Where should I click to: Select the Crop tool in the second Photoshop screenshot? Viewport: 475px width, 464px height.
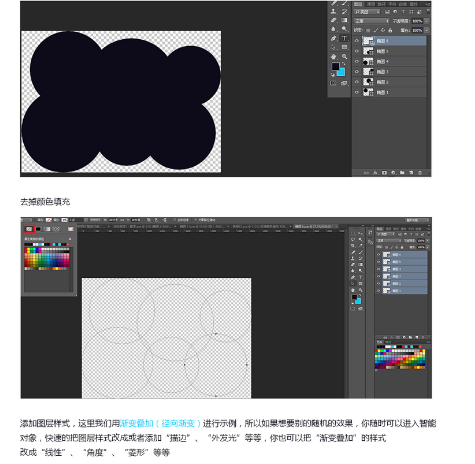(x=353, y=246)
